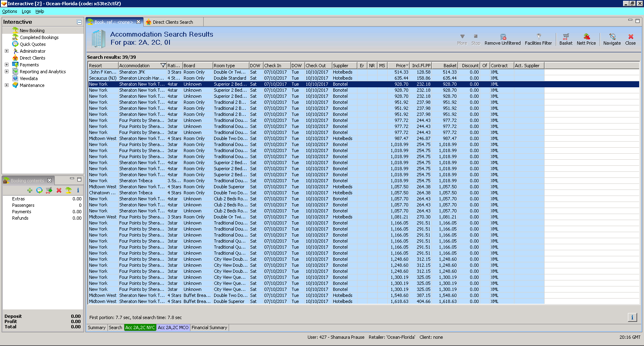This screenshot has width=644, height=346.
Task: Click red X delete icon in Booking contents
Action: (59, 190)
